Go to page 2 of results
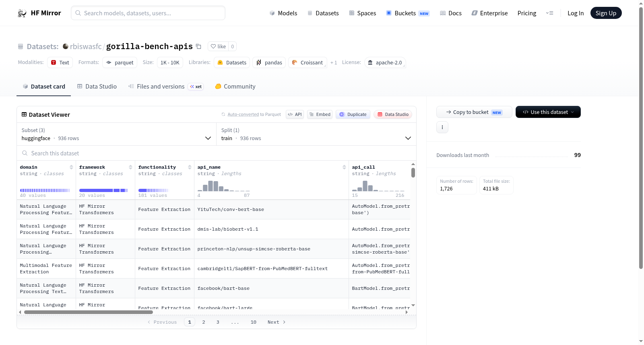Image resolution: width=644 pixels, height=345 pixels. [x=204, y=322]
